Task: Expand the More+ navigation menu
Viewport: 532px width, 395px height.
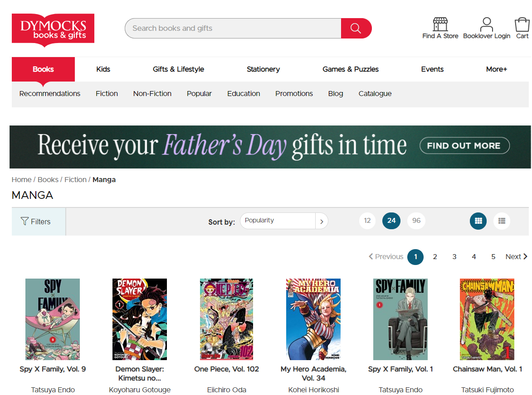Action: [497, 69]
